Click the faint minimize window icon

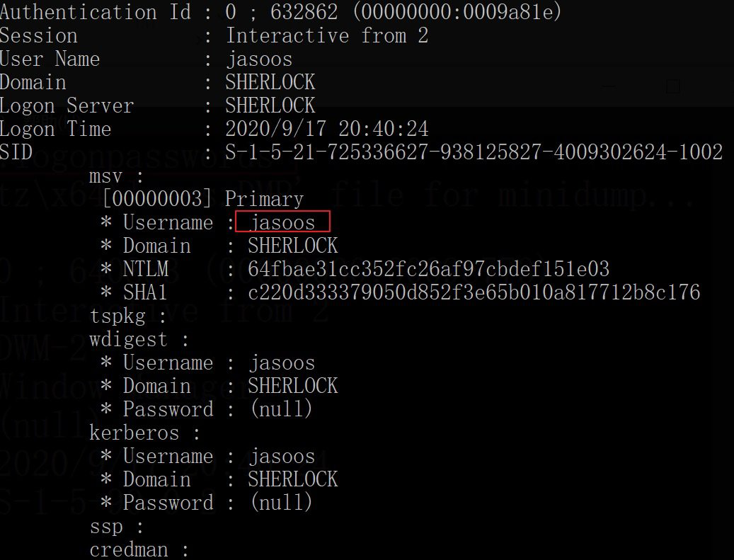tap(609, 86)
